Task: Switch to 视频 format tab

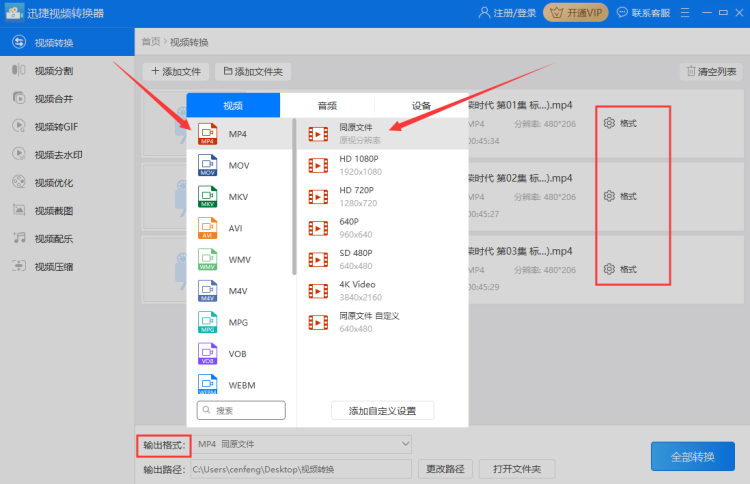Action: coord(233,106)
